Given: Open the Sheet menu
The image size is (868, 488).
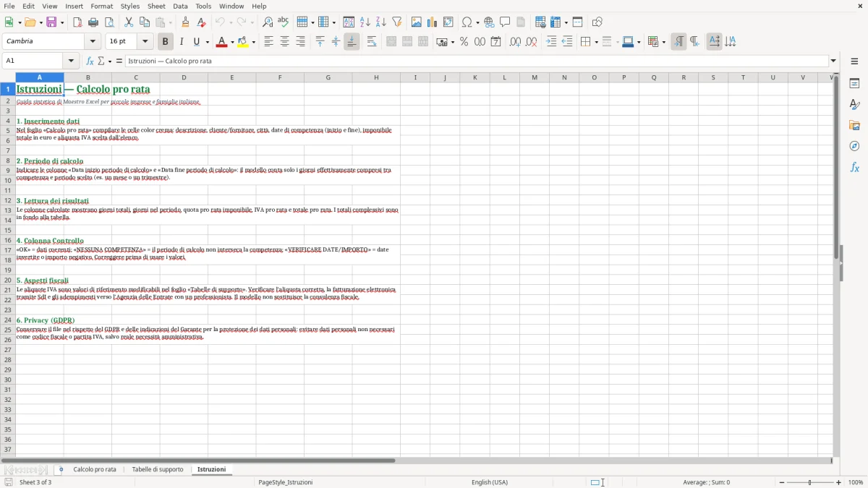Looking at the screenshot, I should (x=156, y=6).
